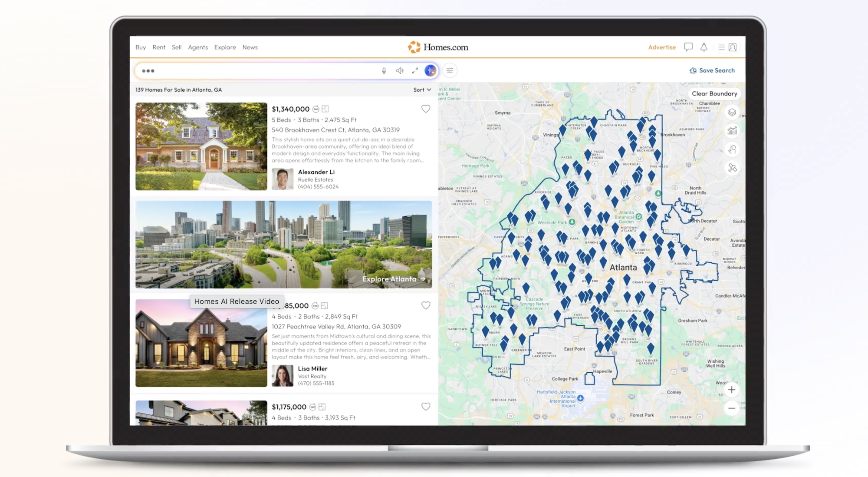Expand the Sort dropdown

422,90
